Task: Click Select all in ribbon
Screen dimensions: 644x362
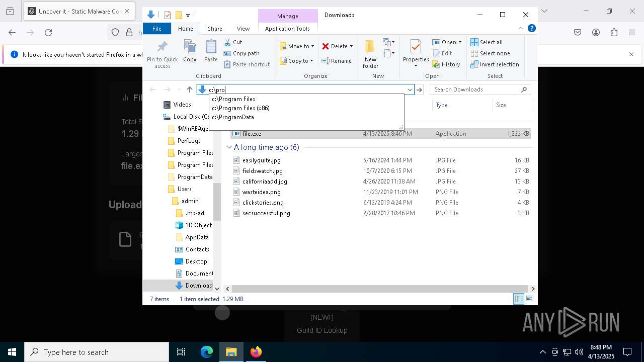Action: 487,42
